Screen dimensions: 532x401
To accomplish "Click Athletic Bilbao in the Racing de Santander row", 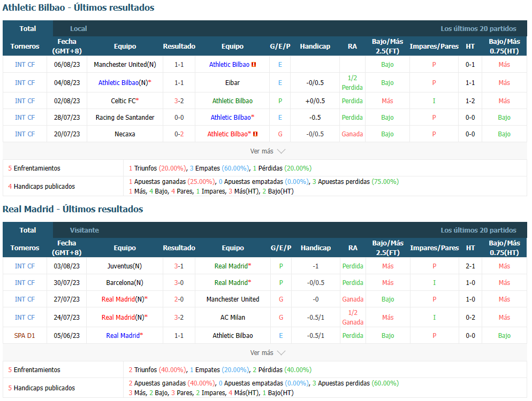I will pyautogui.click(x=231, y=118).
